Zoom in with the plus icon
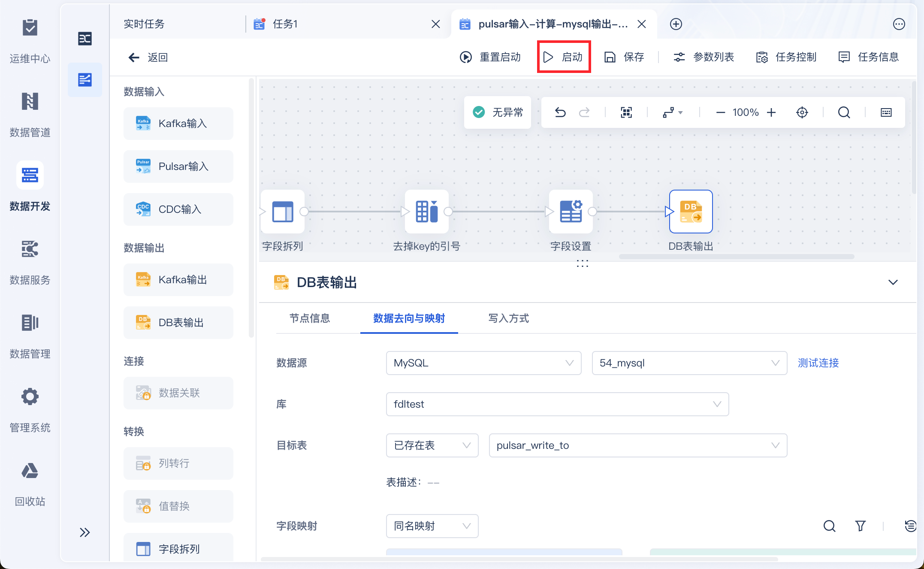Image resolution: width=924 pixels, height=569 pixels. 771,112
